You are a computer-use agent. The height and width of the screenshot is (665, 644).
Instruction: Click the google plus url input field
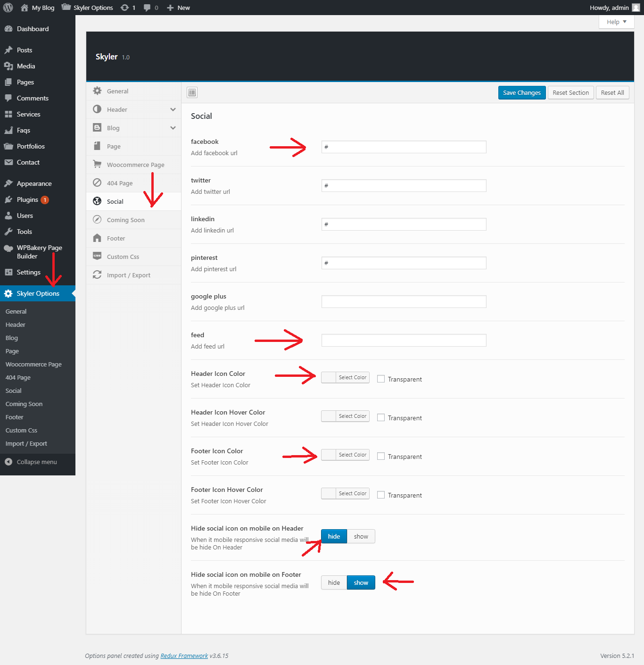tap(404, 301)
